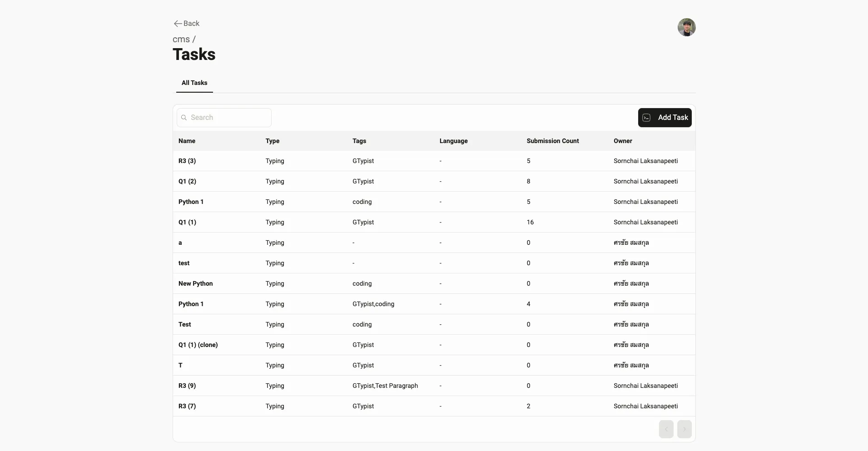The width and height of the screenshot is (868, 451).
Task: Open the capitalized Test task
Action: (x=184, y=324)
